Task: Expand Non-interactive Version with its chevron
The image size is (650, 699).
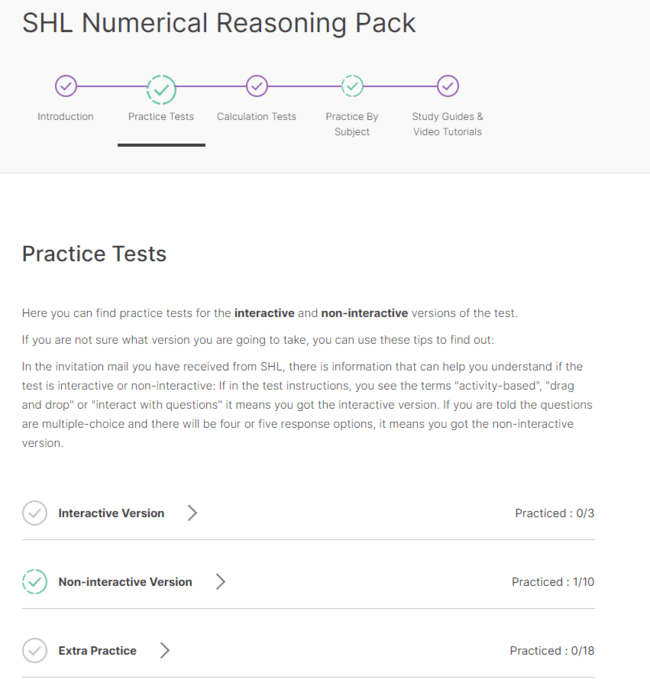Action: pyautogui.click(x=220, y=582)
